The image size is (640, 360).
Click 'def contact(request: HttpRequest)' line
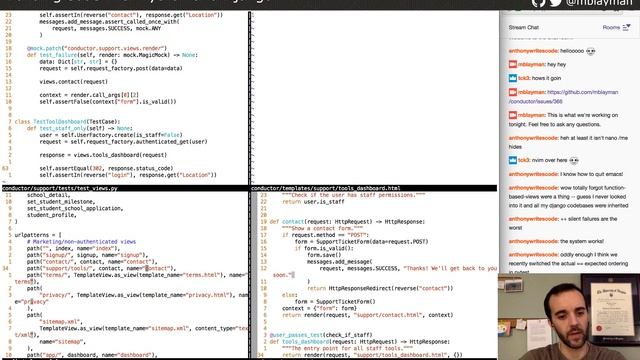347,222
